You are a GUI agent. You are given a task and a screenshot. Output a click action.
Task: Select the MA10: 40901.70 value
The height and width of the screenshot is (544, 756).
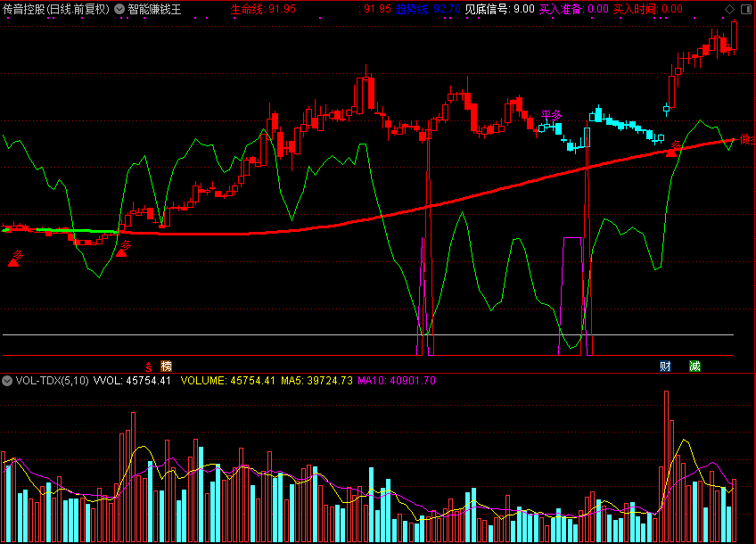pos(397,381)
